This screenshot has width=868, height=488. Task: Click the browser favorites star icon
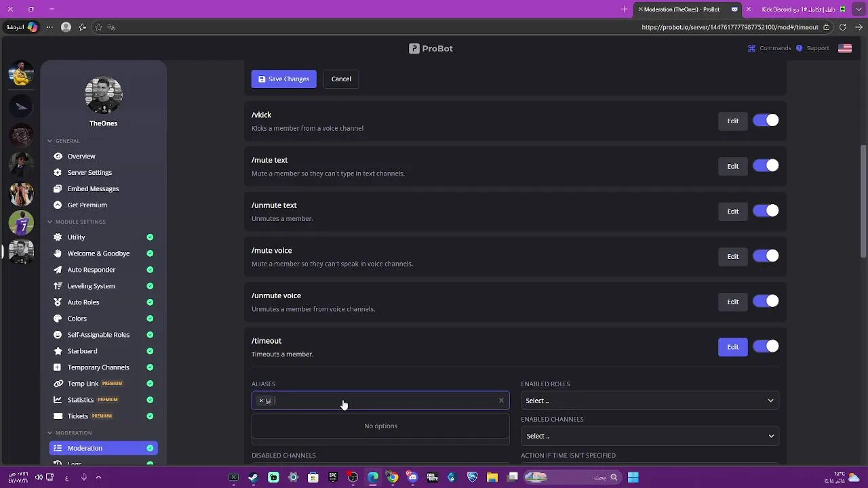click(x=98, y=27)
